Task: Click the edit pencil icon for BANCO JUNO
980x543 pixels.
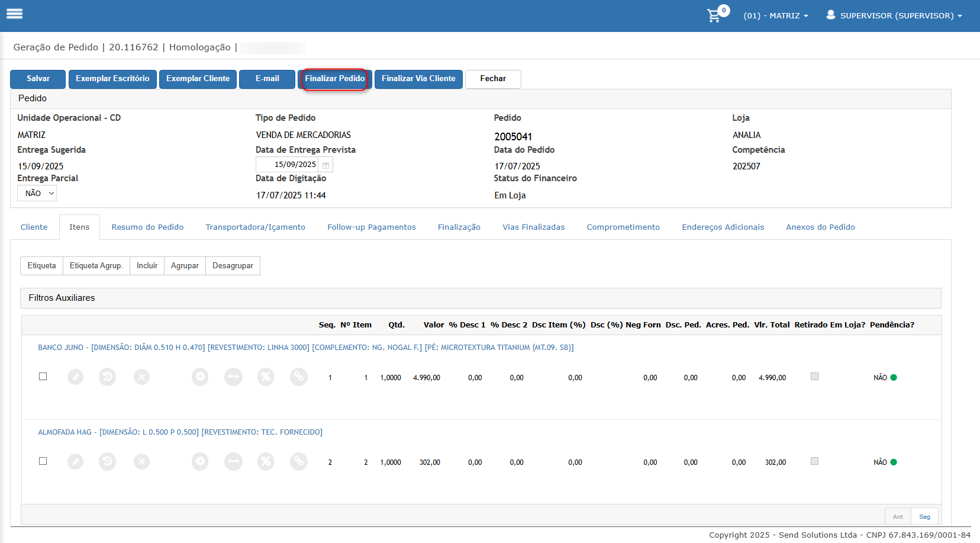Action: pyautogui.click(x=75, y=377)
